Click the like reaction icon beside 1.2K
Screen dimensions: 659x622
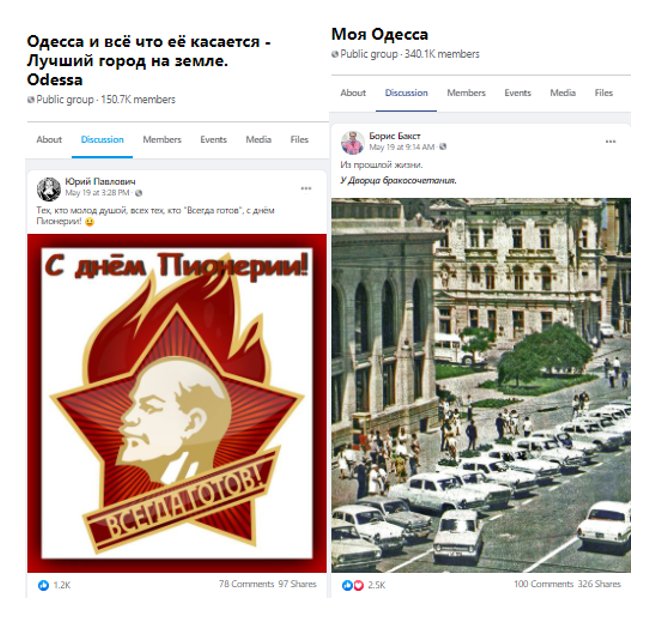click(x=43, y=585)
